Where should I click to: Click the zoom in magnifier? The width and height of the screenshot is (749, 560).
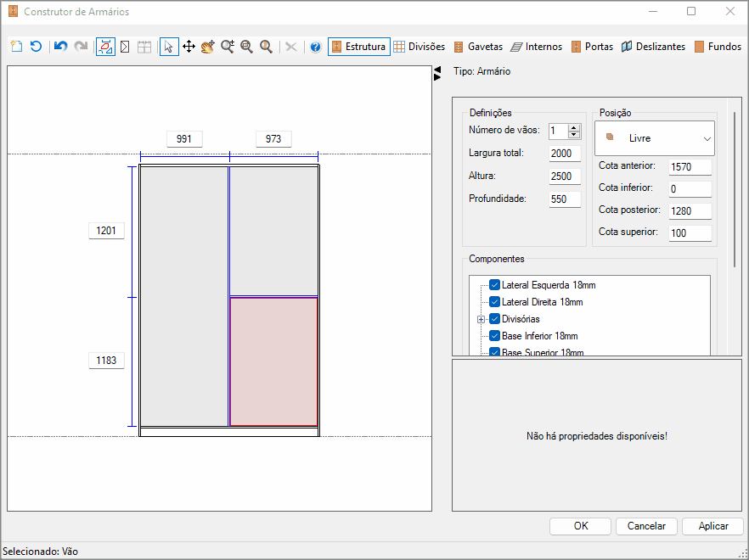click(x=228, y=47)
